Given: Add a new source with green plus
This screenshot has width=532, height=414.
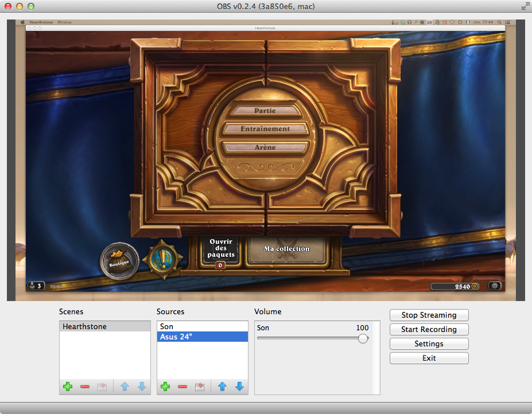Looking at the screenshot, I should pyautogui.click(x=165, y=386).
